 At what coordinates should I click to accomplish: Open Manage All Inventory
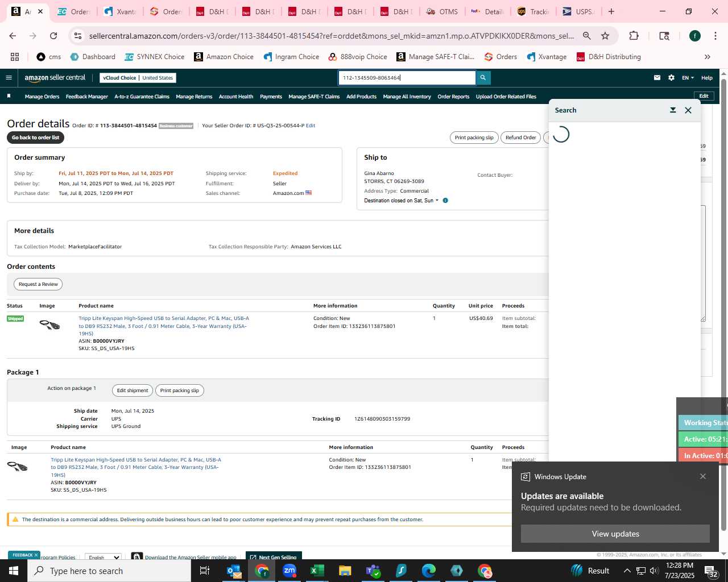tap(407, 97)
